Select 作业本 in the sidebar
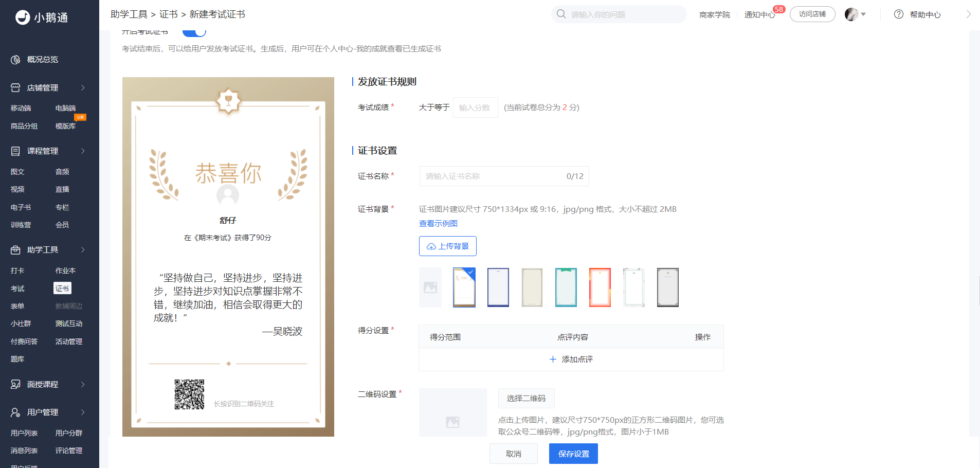980x468 pixels. click(65, 271)
